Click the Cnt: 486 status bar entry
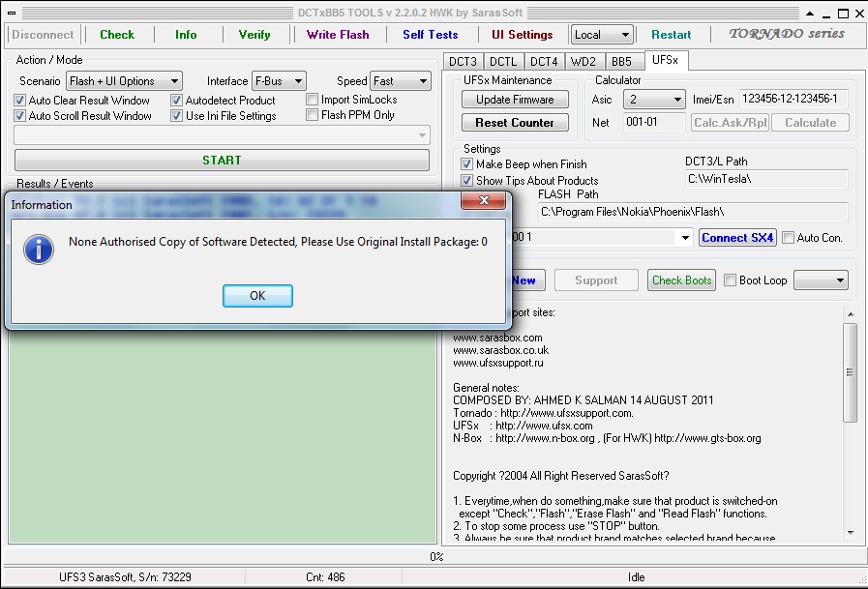Image resolution: width=868 pixels, height=589 pixels. [x=325, y=577]
